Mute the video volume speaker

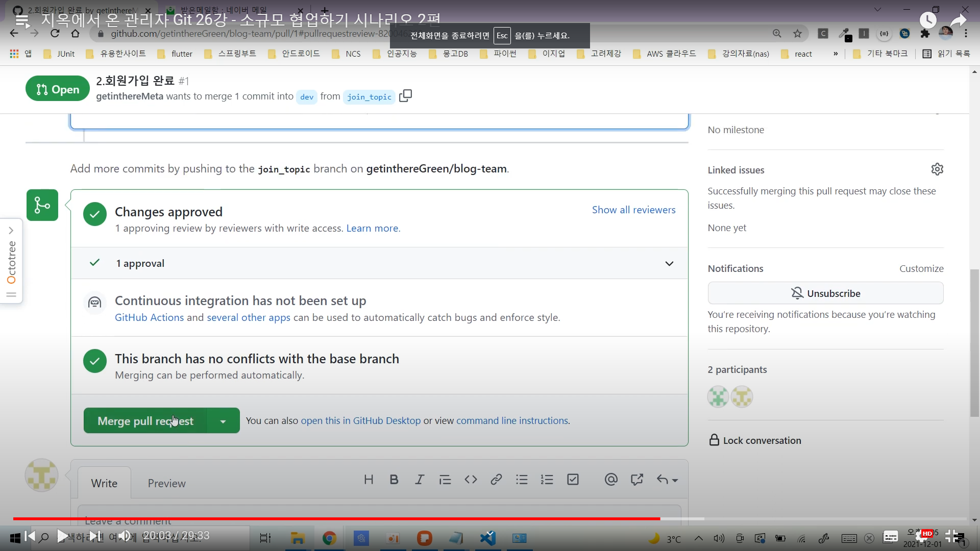pos(124,536)
